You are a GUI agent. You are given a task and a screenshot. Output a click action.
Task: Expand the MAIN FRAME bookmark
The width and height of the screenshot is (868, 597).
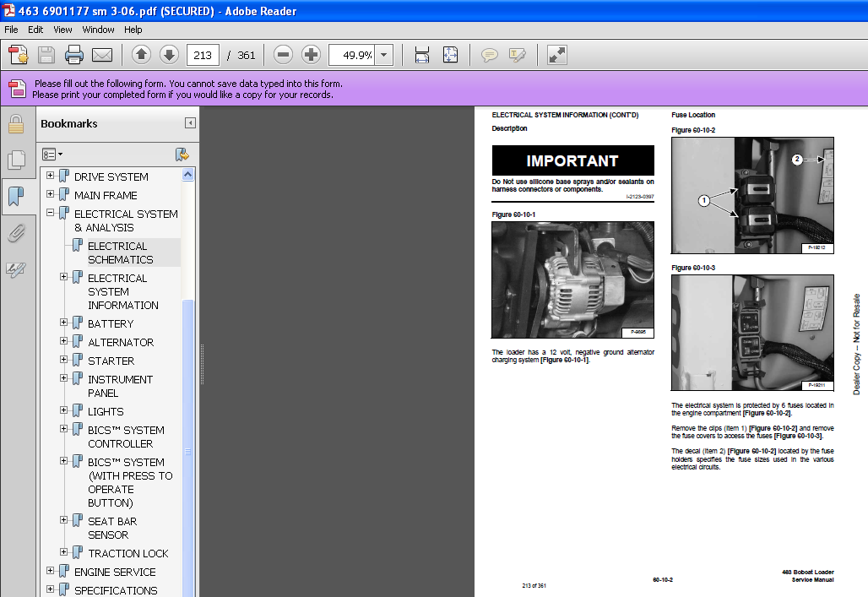51,194
